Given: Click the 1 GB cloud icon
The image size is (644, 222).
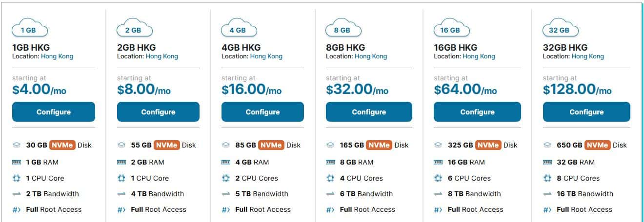Looking at the screenshot, I should coord(29,29).
